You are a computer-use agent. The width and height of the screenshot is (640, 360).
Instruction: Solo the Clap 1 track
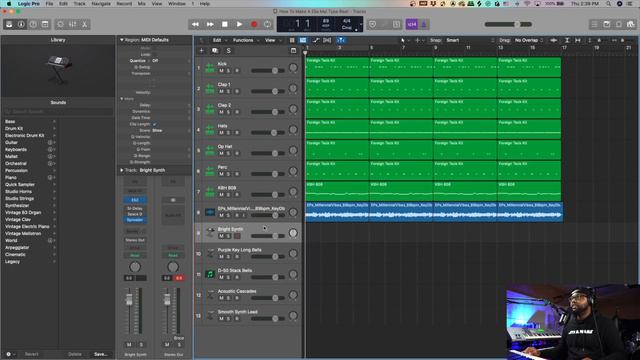tap(229, 91)
